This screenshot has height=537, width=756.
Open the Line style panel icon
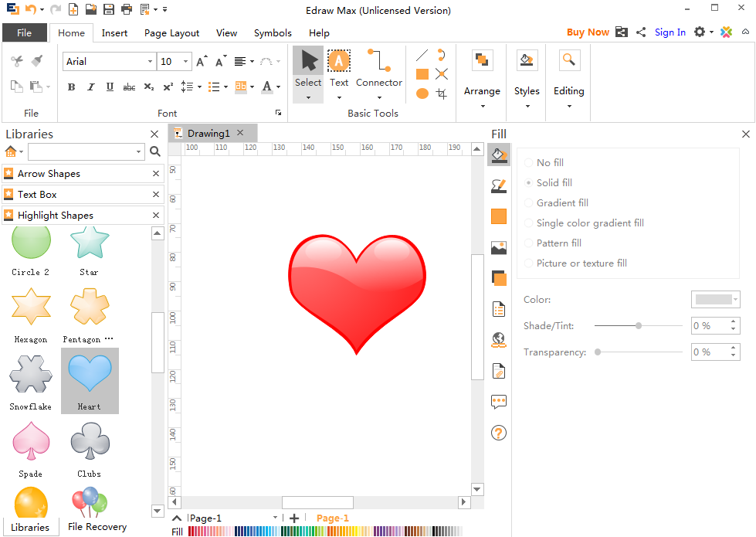499,185
